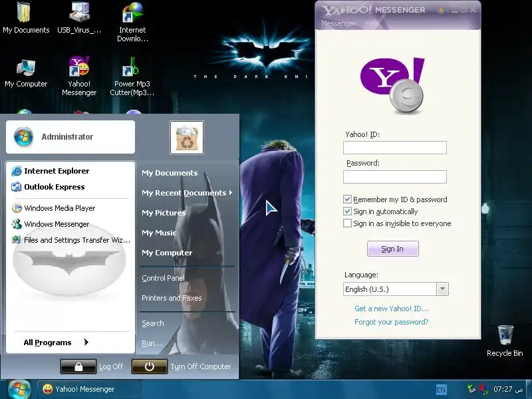The width and height of the screenshot is (532, 399).
Task: Click the Password input field
Action: 395,177
